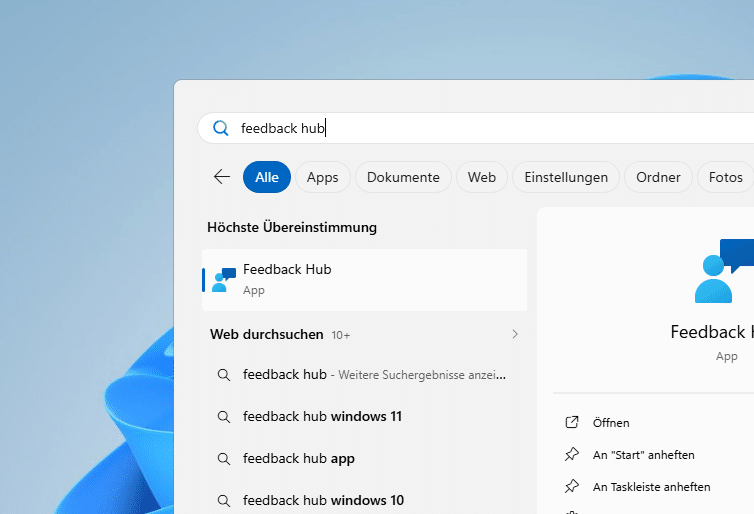Click magnifier icon beside feedback hub windows 11
This screenshot has height=514, width=754.
click(x=224, y=416)
